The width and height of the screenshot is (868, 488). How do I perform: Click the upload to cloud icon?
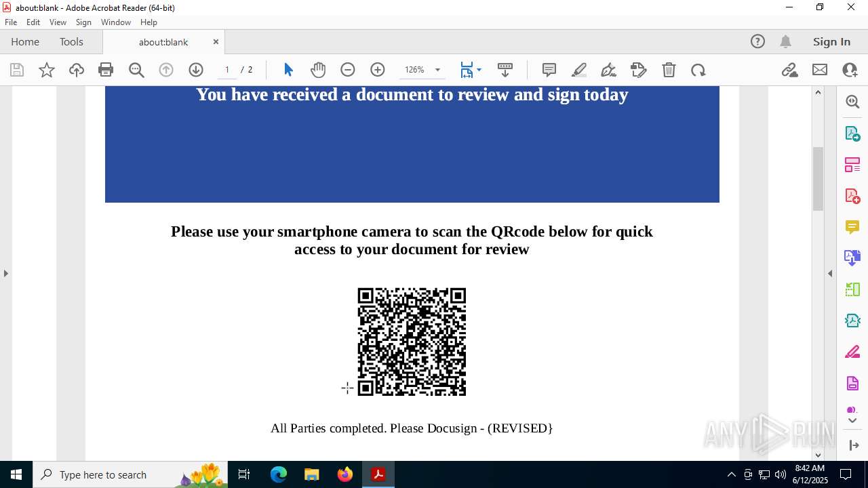coord(77,70)
